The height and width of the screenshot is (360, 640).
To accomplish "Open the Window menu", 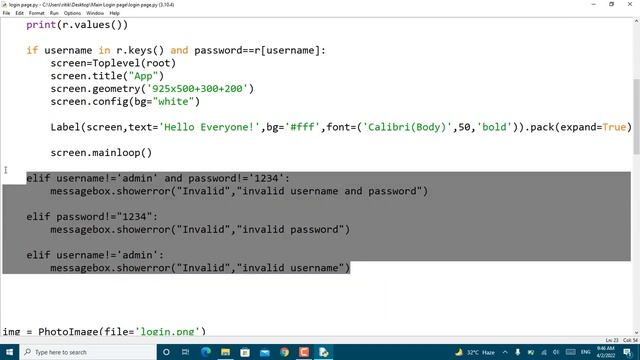I will (x=95, y=13).
